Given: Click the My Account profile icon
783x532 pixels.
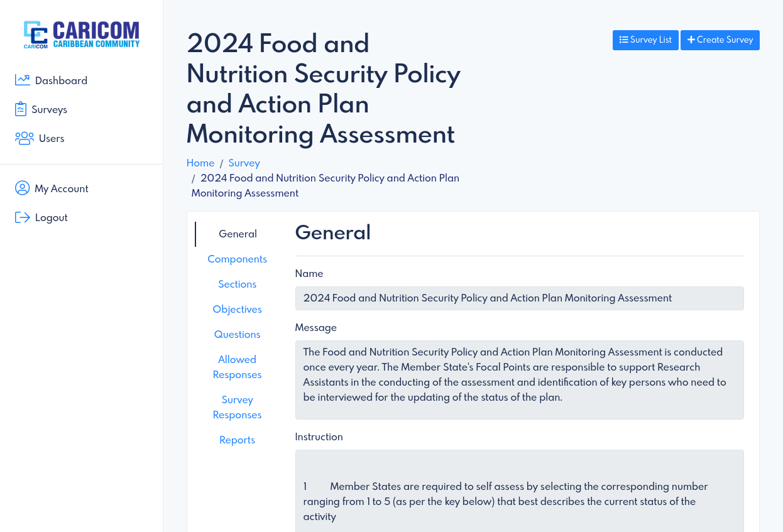Looking at the screenshot, I should point(23,188).
